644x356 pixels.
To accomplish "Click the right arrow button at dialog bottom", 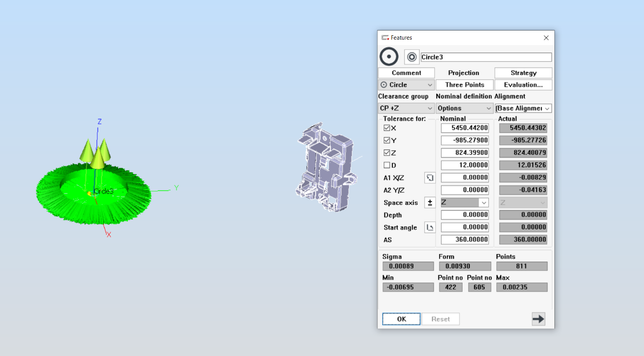I will click(x=538, y=319).
